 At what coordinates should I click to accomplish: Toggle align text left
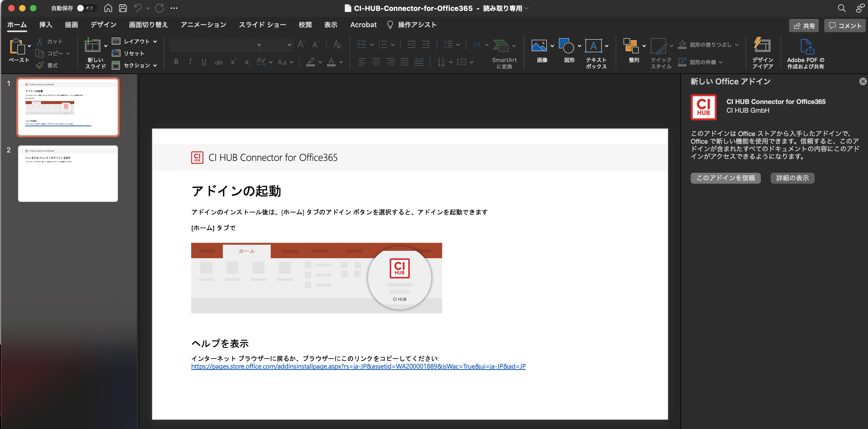click(362, 62)
